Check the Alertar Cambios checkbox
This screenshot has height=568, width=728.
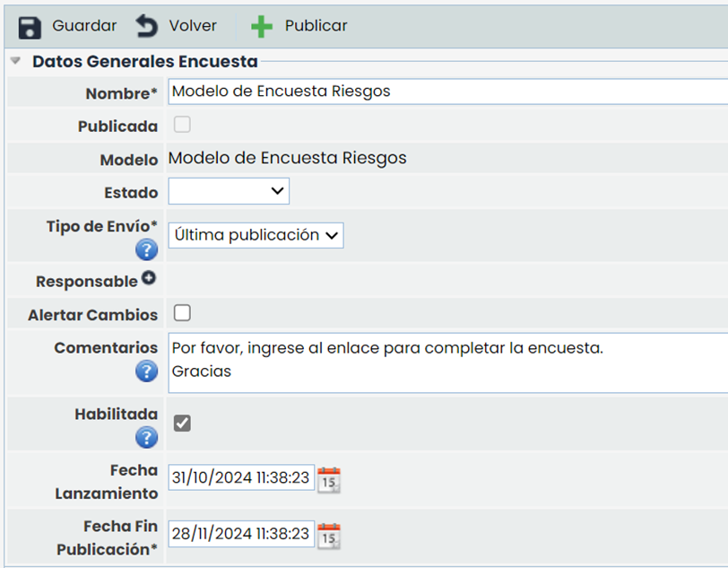[182, 313]
